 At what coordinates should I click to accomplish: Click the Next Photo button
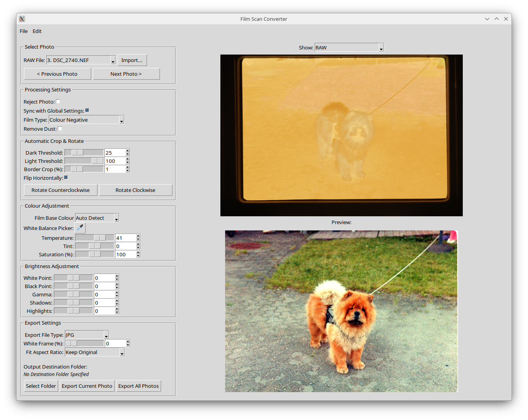tap(126, 74)
